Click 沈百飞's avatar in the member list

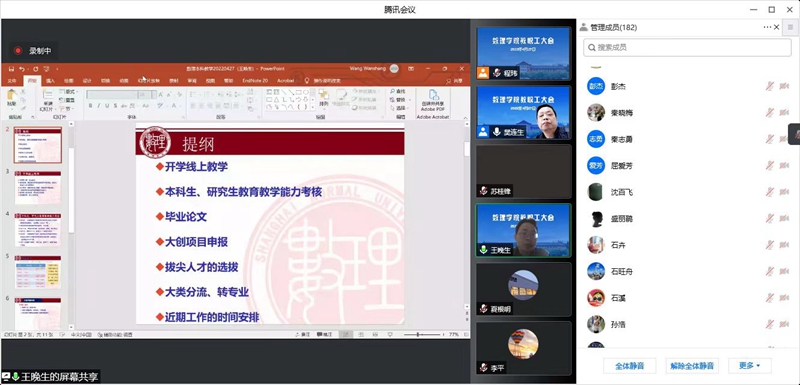coord(595,192)
